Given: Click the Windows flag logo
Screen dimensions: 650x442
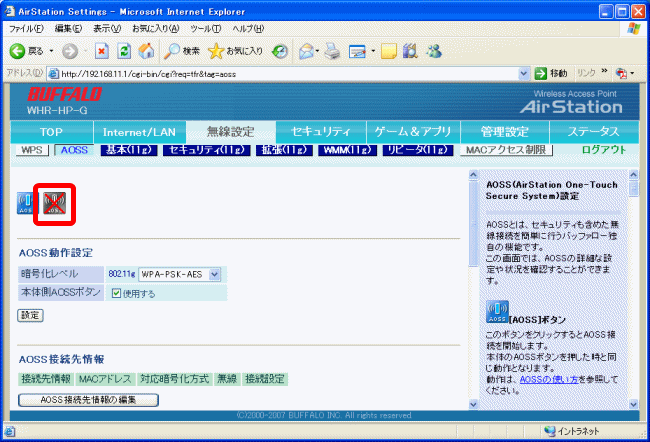Looking at the screenshot, I should [634, 29].
